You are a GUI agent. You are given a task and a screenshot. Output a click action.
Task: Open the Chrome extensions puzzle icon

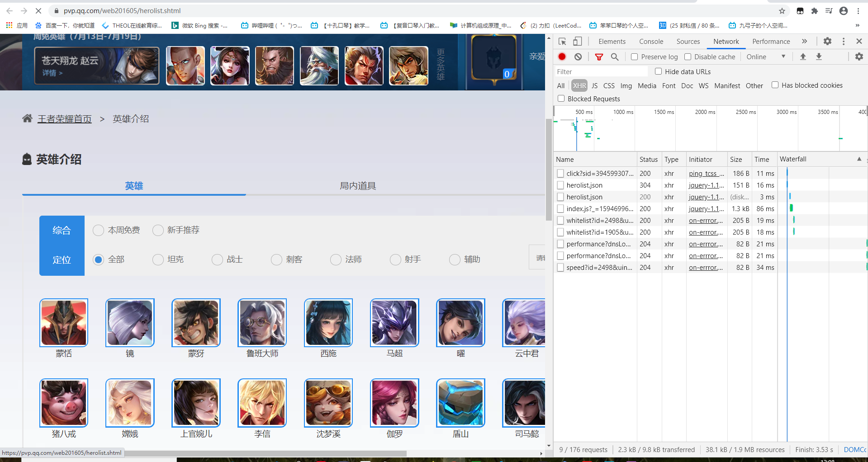[815, 11]
